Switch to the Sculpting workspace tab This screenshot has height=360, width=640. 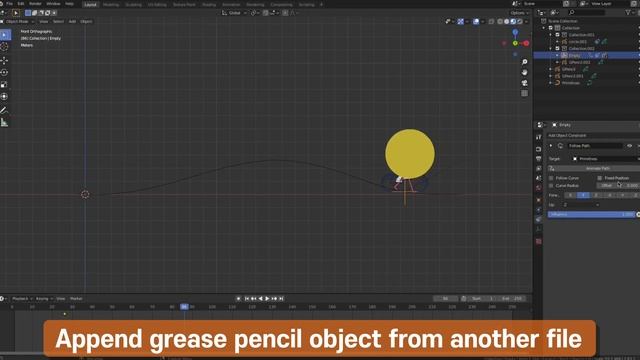[x=133, y=4]
